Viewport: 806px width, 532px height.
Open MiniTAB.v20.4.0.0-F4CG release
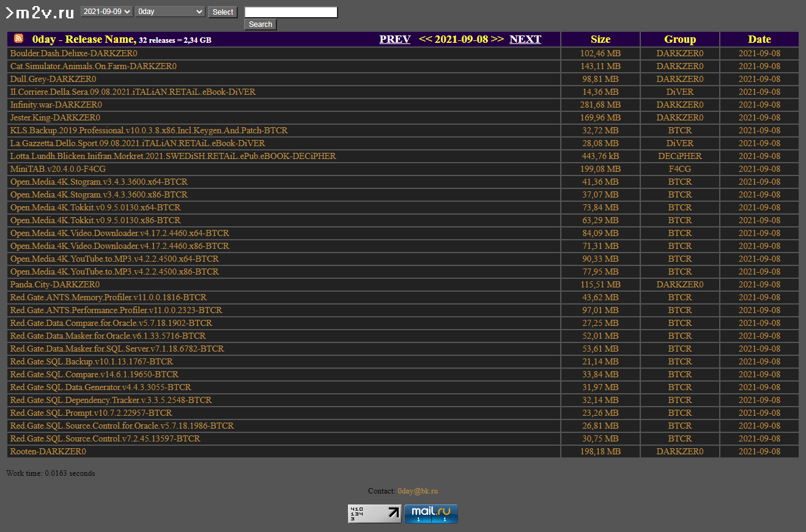click(x=57, y=169)
